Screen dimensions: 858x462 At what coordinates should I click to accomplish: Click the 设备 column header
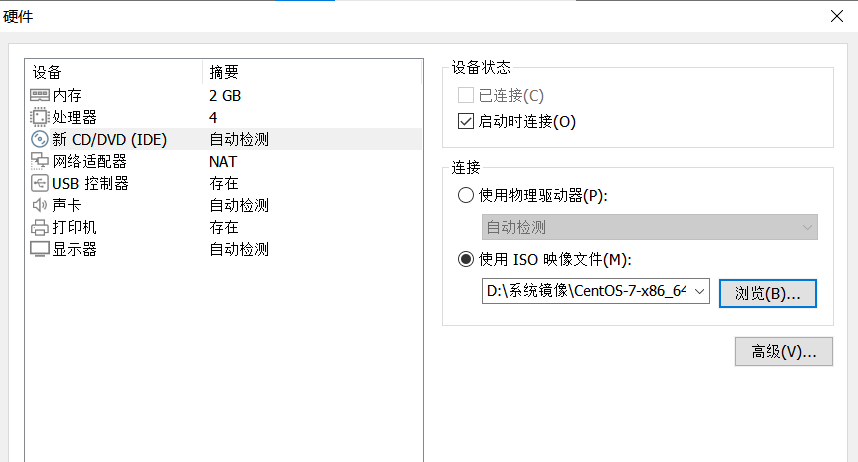tap(47, 72)
